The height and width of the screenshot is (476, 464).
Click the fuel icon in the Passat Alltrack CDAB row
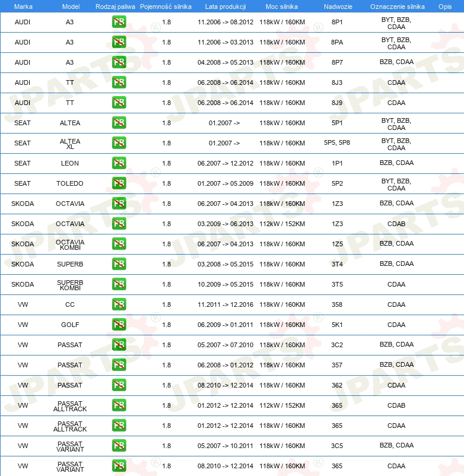point(119,405)
